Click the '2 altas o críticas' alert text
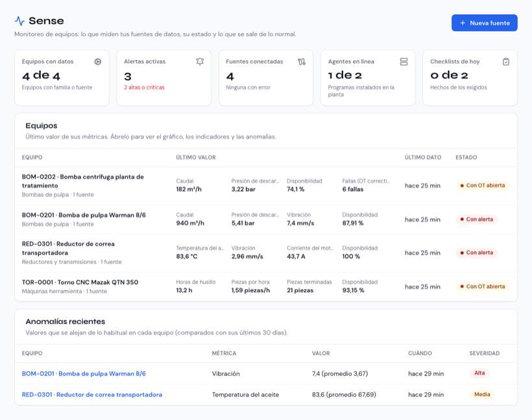Screen dimensions: 532x420 (x=144, y=87)
